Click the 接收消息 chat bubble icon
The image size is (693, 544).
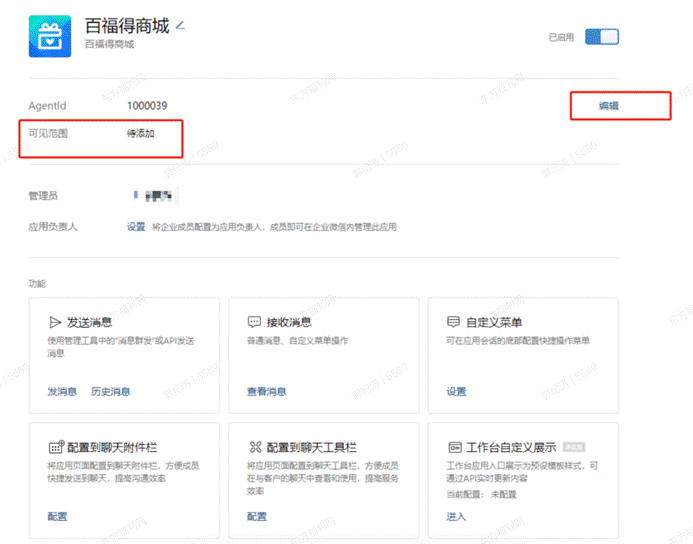[x=254, y=323]
